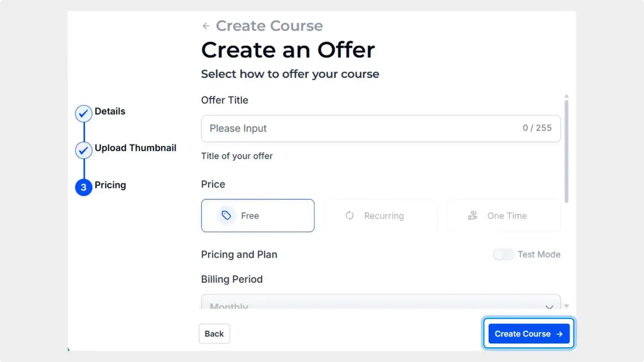This screenshot has height=362, width=644.
Task: Click the arrow icon inside Create Course button
Action: point(559,333)
